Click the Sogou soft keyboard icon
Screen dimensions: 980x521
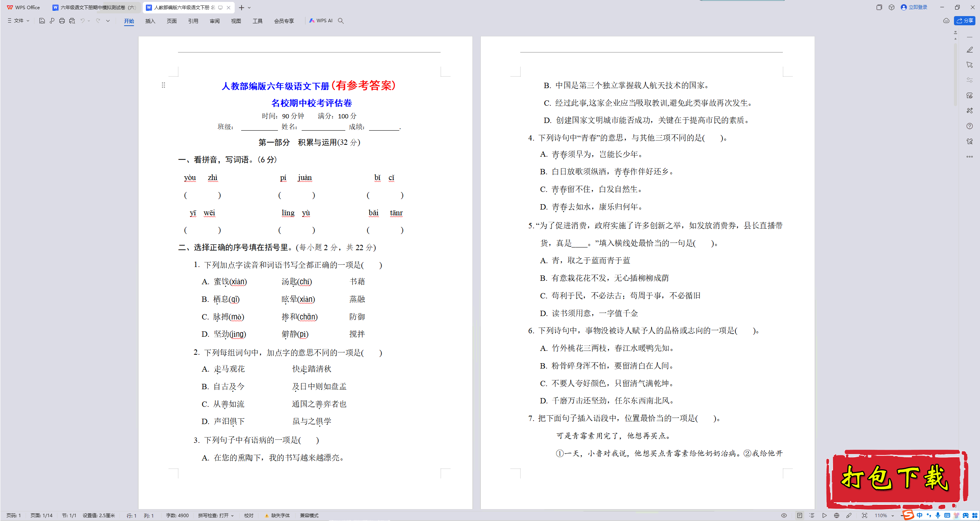(947, 516)
